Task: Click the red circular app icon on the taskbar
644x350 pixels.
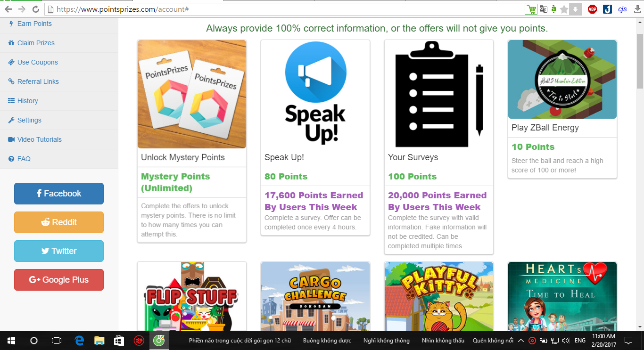Action: point(139,341)
